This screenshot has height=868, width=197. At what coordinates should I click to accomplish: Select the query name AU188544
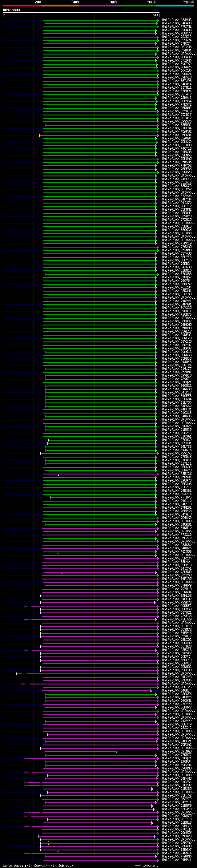click(x=11, y=10)
